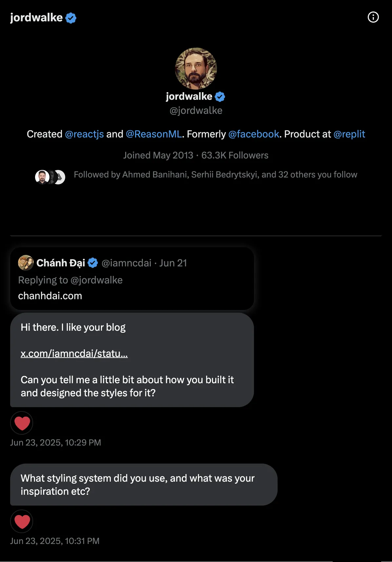Click heart reaction under first message

[x=22, y=423]
